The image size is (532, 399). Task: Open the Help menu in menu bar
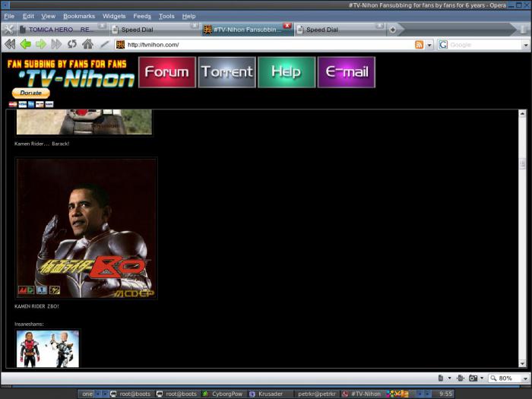[188, 16]
